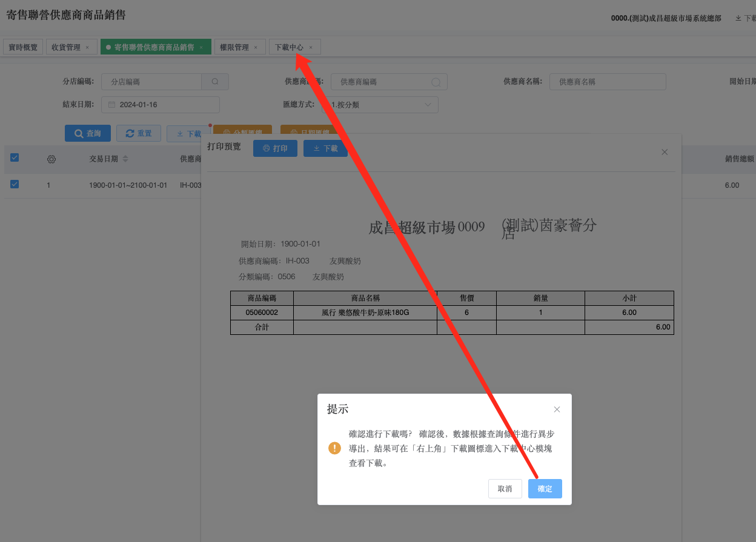Click the 確定 button in the prompt dialog
The height and width of the screenshot is (542, 756).
click(545, 489)
